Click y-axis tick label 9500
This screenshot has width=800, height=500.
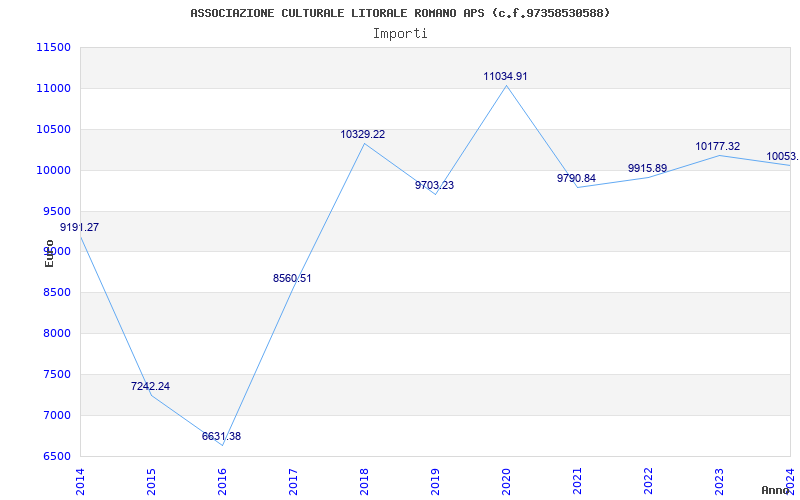(56, 211)
